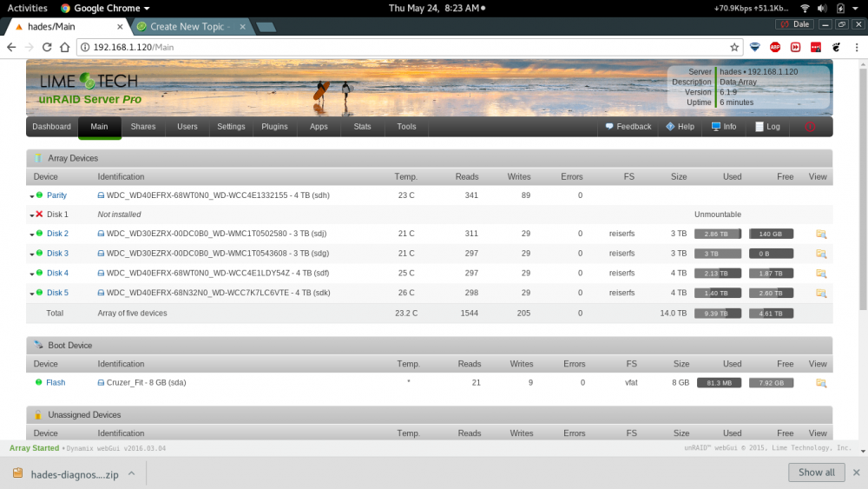Click Disk 4 green status ball
The height and width of the screenshot is (489, 868).
click(x=39, y=273)
